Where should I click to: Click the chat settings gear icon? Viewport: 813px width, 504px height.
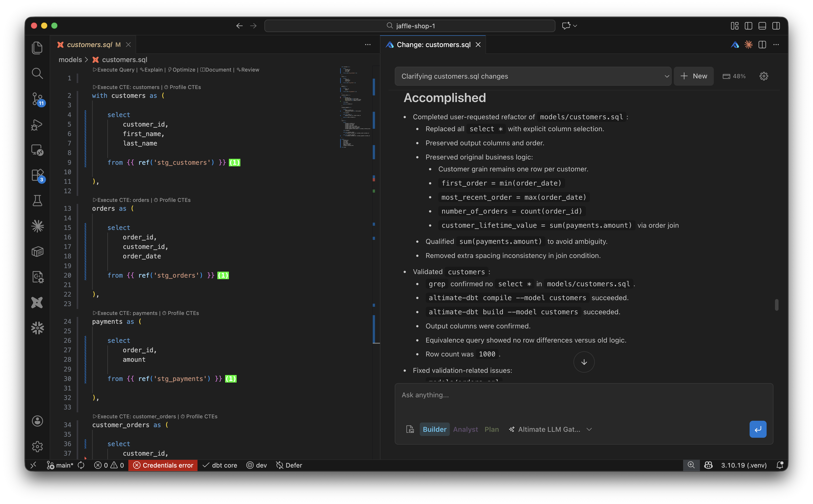764,76
